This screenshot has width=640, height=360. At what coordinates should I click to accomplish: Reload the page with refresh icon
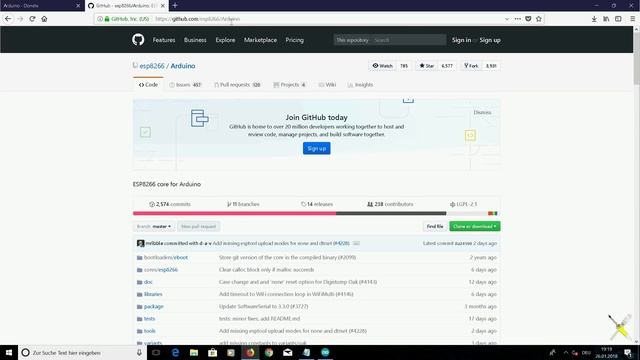pyautogui.click(x=32, y=19)
